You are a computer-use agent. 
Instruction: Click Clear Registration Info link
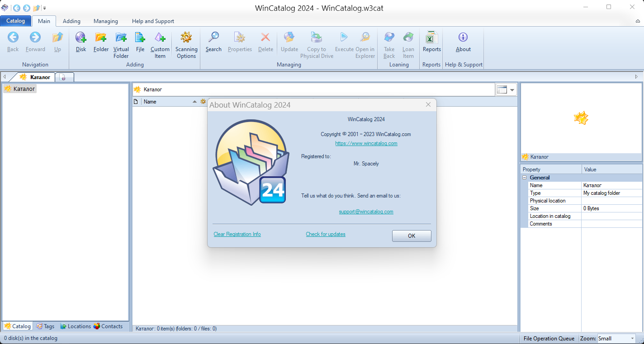237,234
